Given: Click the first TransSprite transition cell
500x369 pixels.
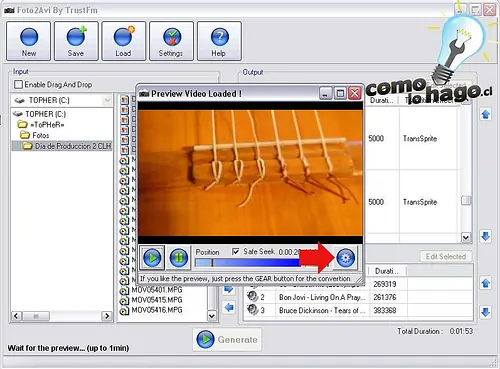Looking at the screenshot, I should tap(420, 138).
